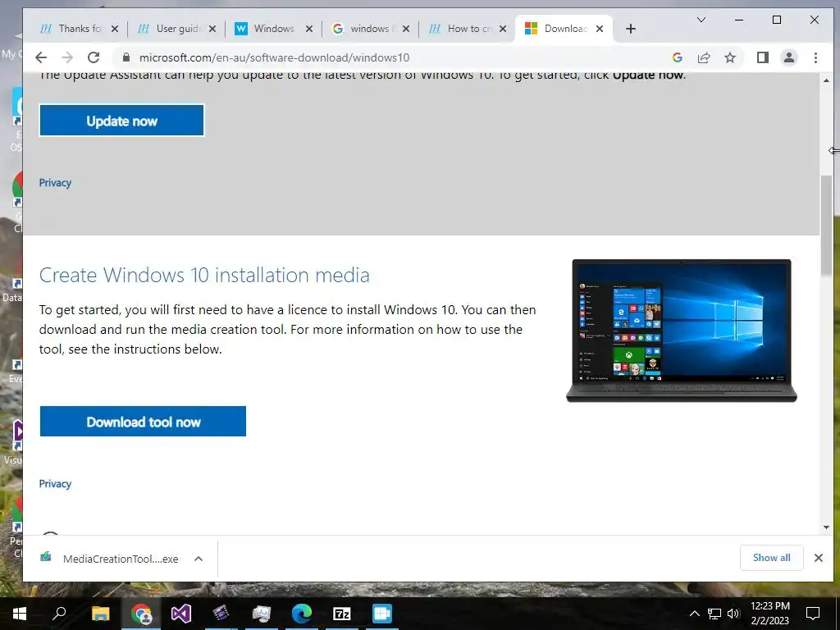The width and height of the screenshot is (840, 630).
Task: Open taskbar search magnifier
Action: (59, 614)
